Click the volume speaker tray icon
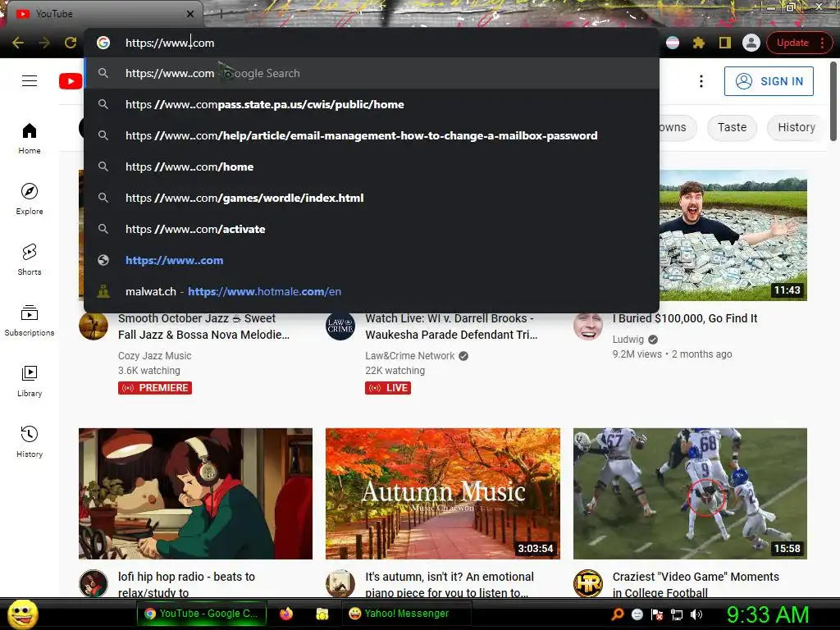840x630 pixels. 696,614
